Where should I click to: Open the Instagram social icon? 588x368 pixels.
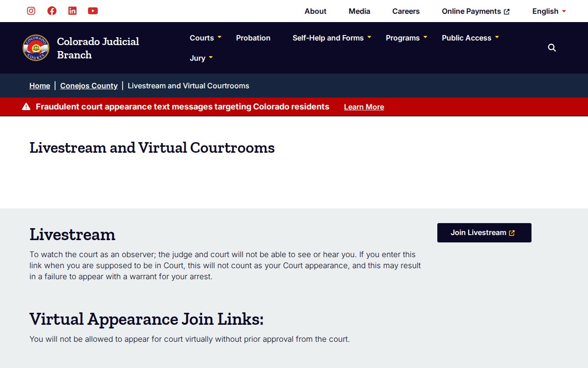click(x=31, y=11)
